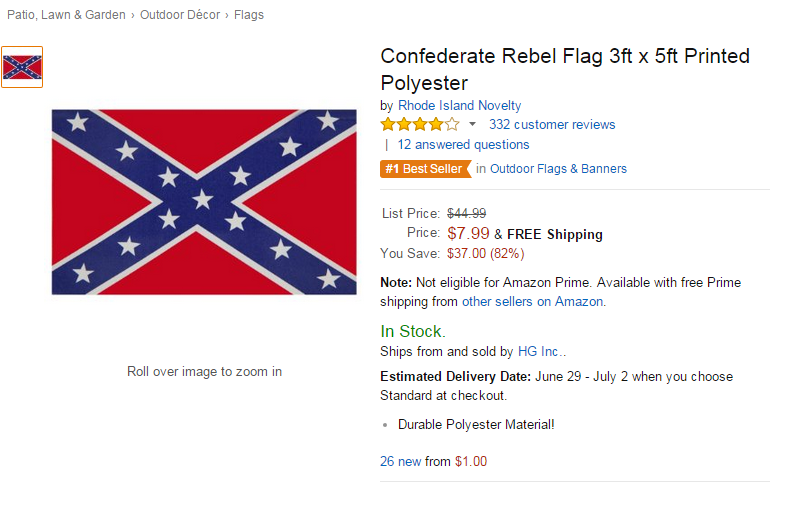
Task: Go to Outdoor Décor breadcrumb category
Action: [182, 15]
